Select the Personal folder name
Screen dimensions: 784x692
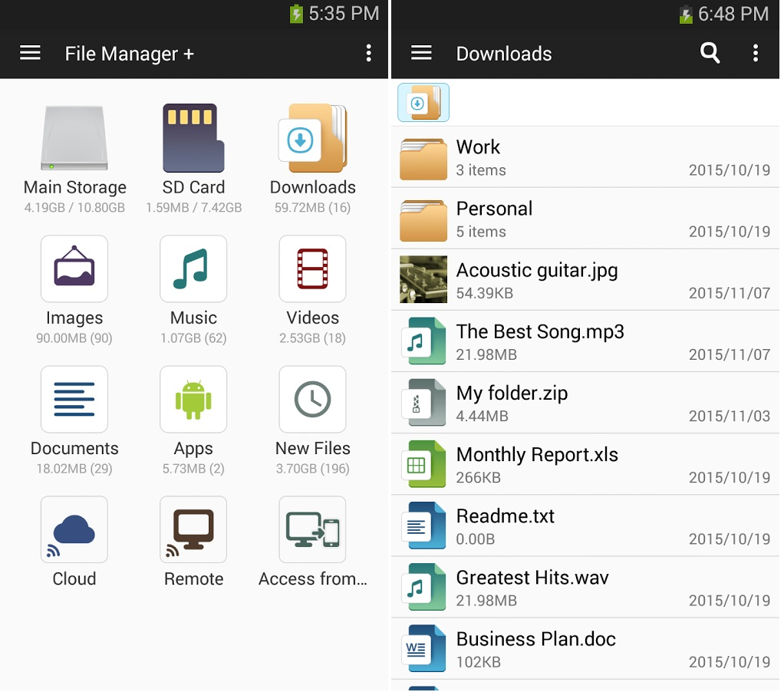tap(495, 209)
